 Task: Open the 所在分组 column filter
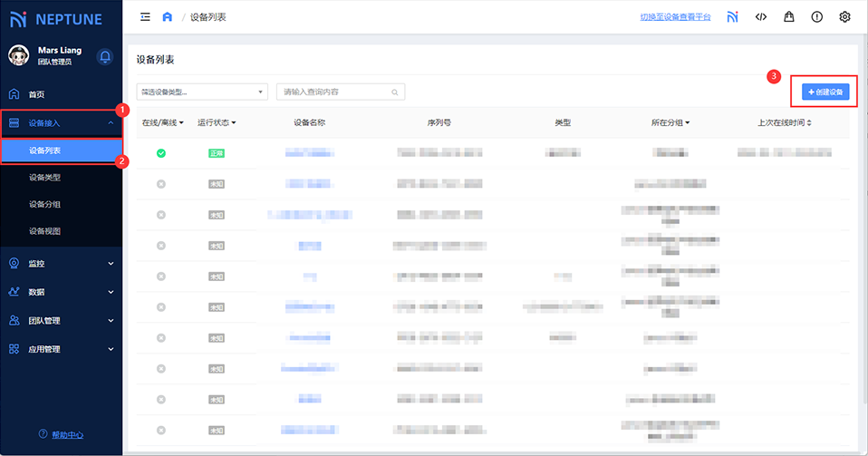pyautogui.click(x=670, y=122)
